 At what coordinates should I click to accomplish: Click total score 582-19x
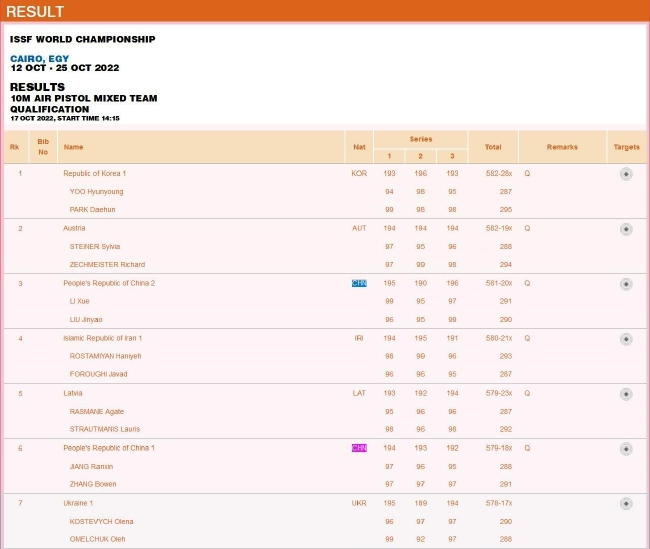(499, 228)
